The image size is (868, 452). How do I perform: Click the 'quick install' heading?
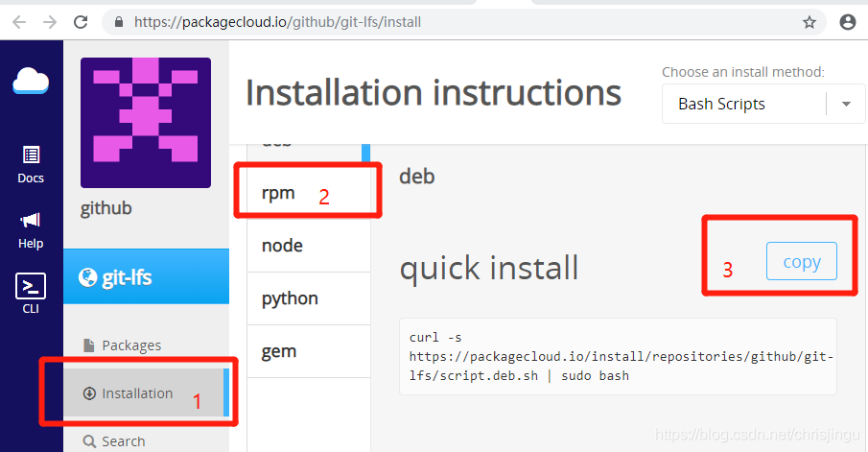[489, 268]
